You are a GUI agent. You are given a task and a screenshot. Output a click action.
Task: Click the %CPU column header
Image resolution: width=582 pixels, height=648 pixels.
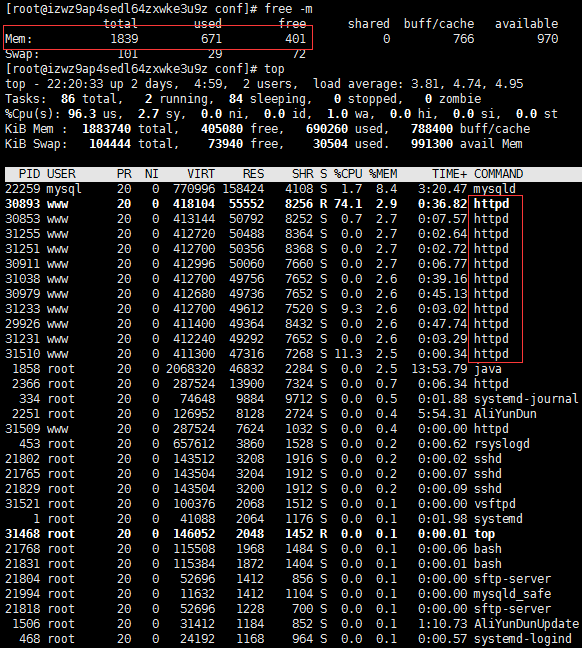click(x=348, y=174)
